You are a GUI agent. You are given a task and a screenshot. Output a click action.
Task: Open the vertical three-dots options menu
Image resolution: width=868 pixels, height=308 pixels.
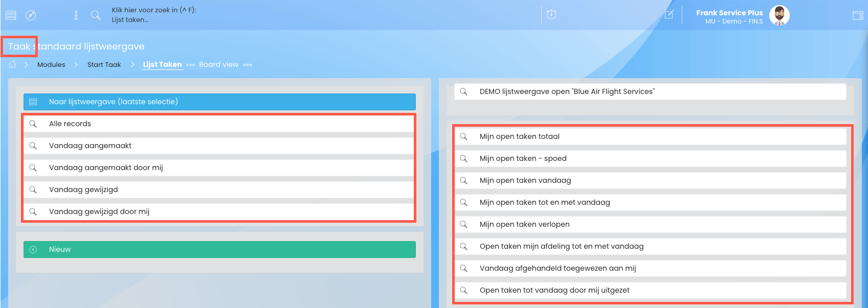point(76,15)
